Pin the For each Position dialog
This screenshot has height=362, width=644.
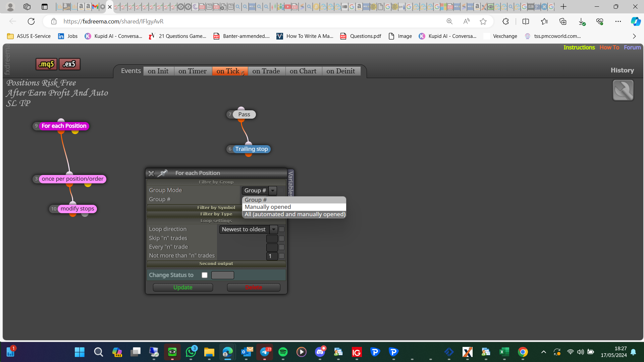(163, 173)
